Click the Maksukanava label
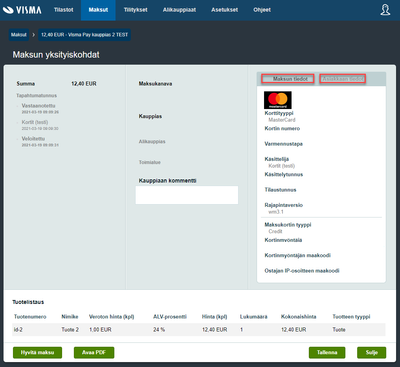 (x=155, y=84)
